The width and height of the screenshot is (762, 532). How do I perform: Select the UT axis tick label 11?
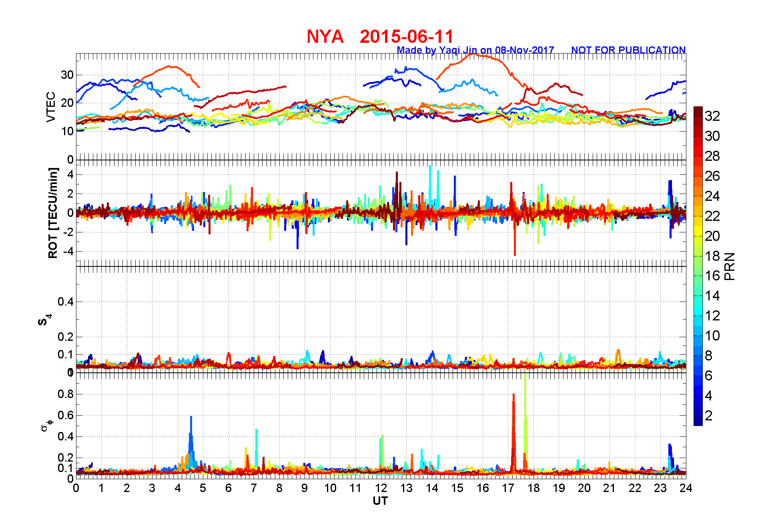tap(355, 488)
